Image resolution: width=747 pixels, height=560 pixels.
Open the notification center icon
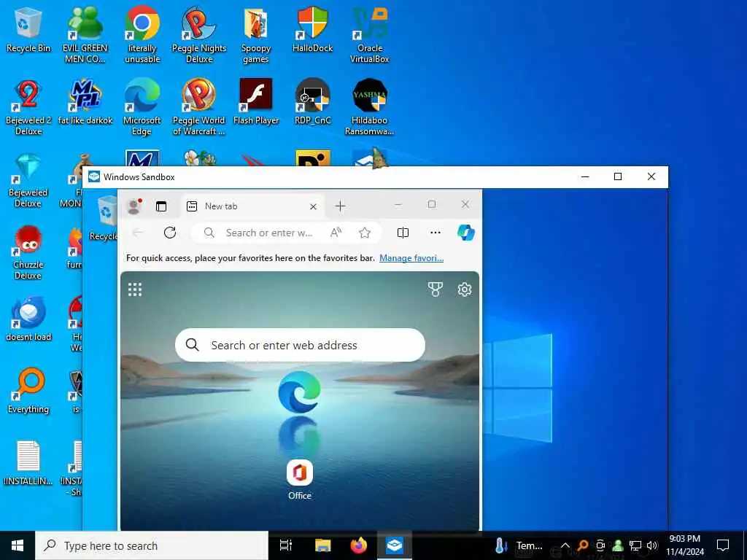723,545
